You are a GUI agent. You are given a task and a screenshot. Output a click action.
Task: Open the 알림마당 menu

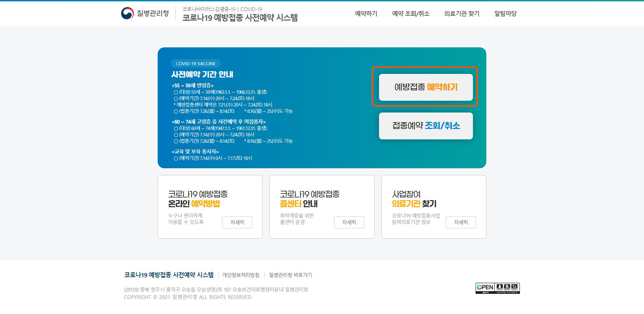pos(505,14)
